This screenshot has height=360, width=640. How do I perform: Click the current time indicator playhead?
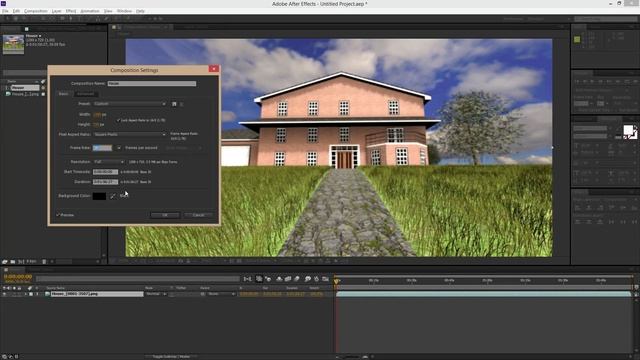pos(337,281)
